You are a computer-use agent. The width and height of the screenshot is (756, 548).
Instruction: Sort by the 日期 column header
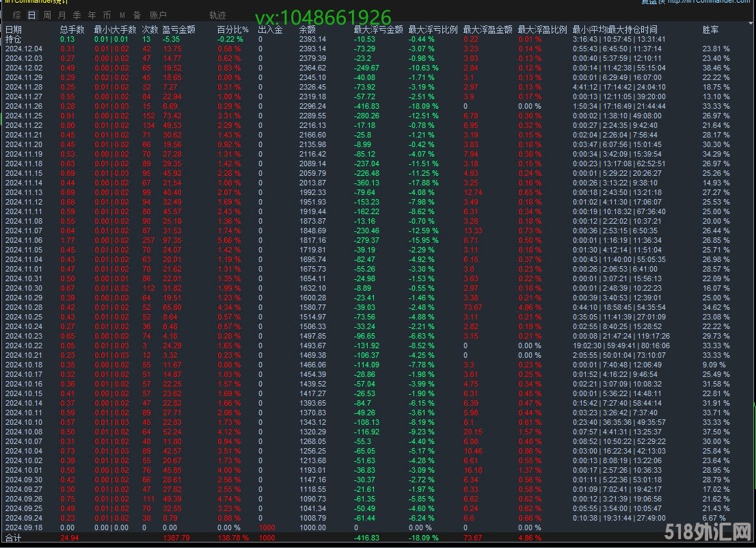click(14, 30)
